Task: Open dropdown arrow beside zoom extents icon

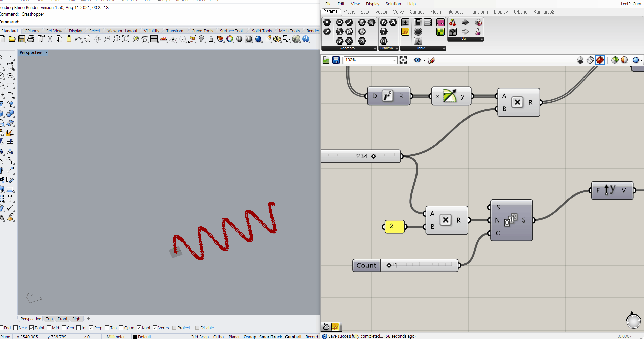Action: click(410, 60)
